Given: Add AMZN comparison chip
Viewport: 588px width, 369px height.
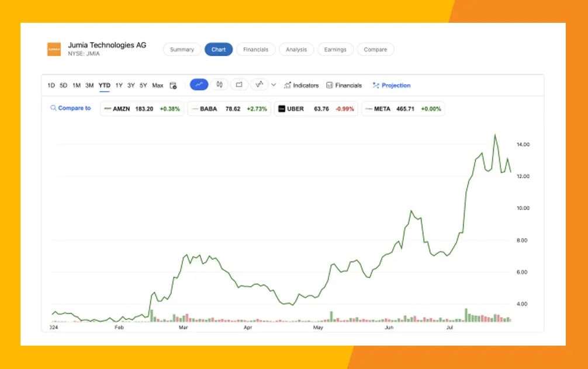Looking at the screenshot, I should point(142,109).
